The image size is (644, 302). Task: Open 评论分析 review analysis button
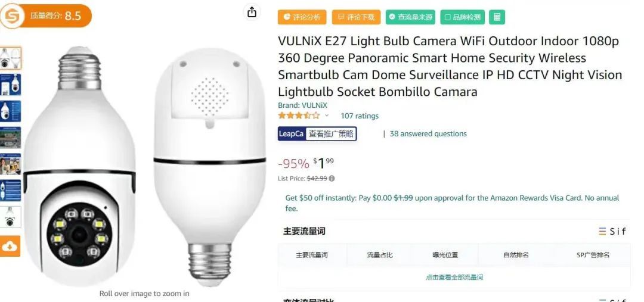pos(302,17)
